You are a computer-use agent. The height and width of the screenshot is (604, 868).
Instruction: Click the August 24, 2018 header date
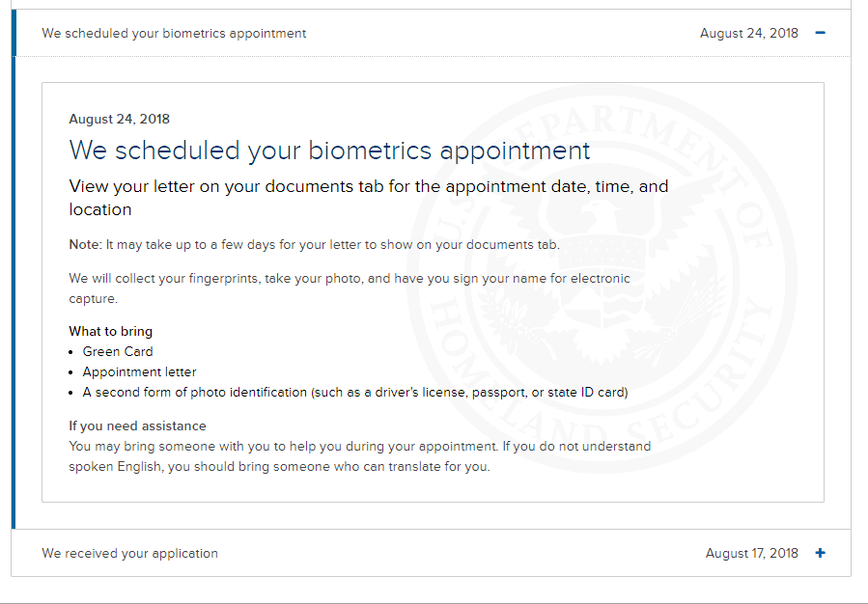click(x=749, y=33)
